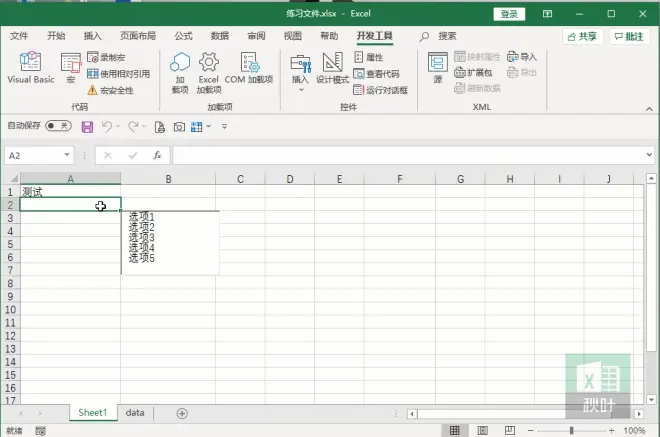The height and width of the screenshot is (437, 660).
Task: Open COM Add-ins (COM 加载项)
Action: (249, 67)
